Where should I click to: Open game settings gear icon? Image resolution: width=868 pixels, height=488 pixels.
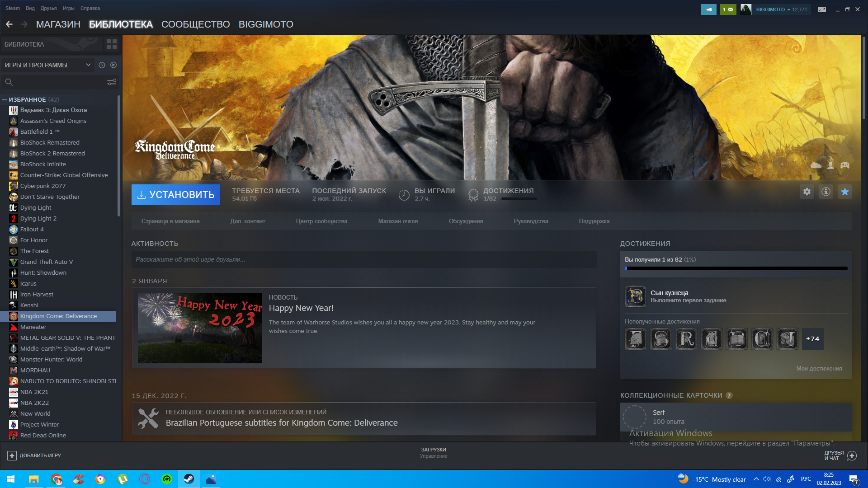pos(807,192)
